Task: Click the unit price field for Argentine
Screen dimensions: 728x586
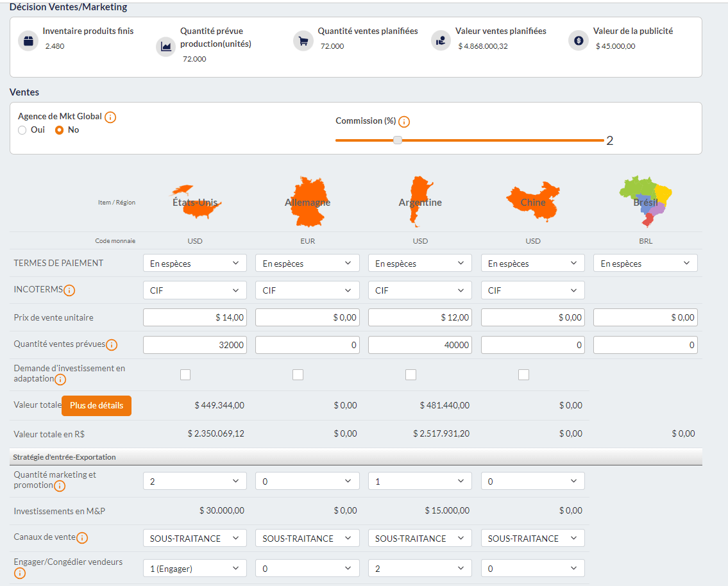Action: 420,317
